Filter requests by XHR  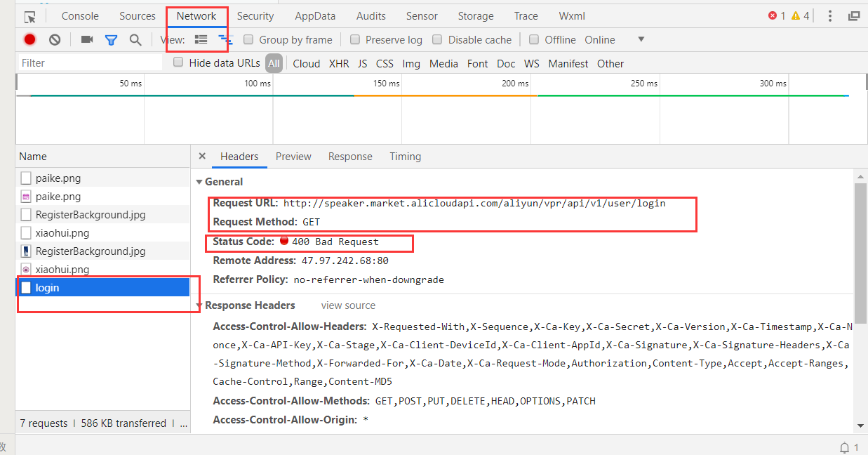339,63
